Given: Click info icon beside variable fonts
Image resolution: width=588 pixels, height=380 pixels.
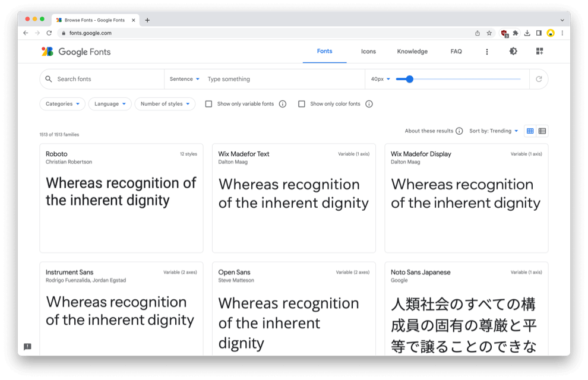Looking at the screenshot, I should tap(283, 104).
